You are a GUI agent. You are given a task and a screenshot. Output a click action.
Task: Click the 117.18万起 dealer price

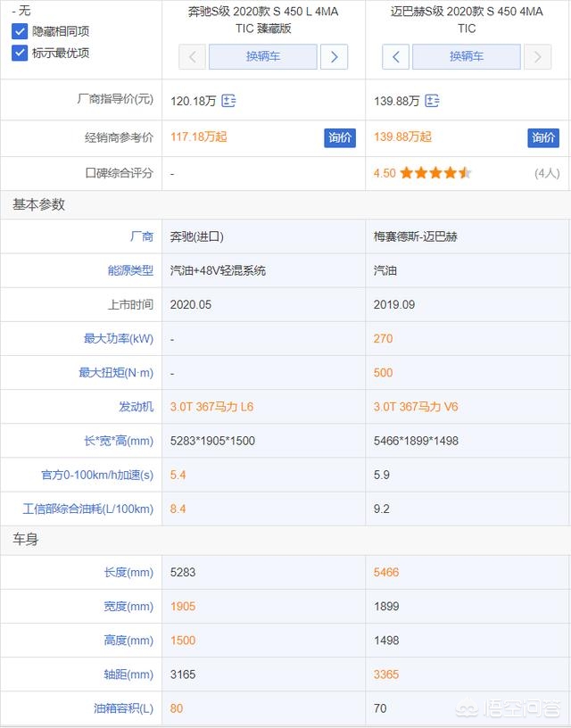click(199, 137)
